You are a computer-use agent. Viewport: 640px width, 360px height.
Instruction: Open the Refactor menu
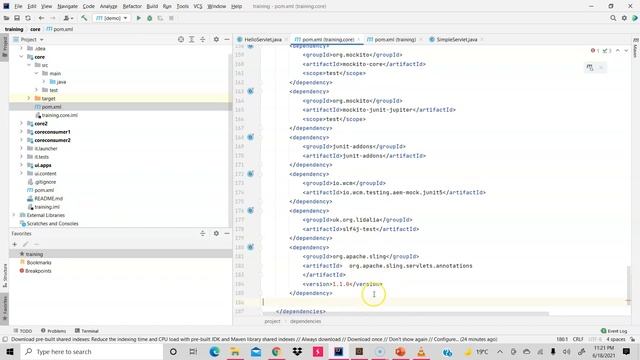pos(132,6)
